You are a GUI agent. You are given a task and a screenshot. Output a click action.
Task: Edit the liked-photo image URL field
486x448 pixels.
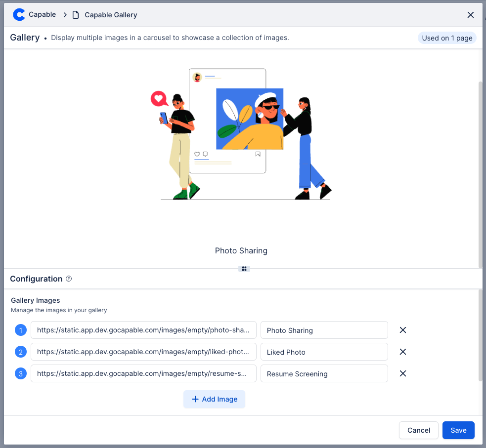(143, 352)
